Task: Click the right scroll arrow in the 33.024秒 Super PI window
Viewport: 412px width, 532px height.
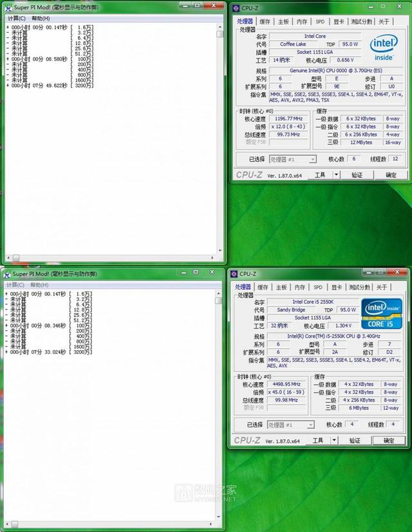Action: tap(211, 524)
